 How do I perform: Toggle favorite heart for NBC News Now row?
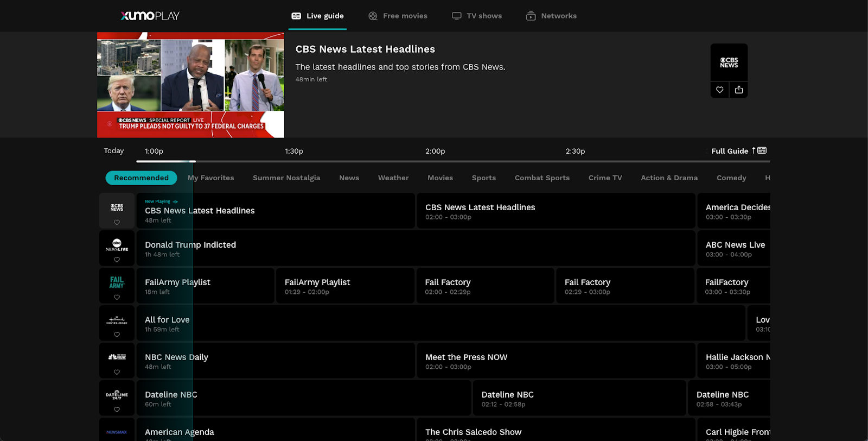coord(117,372)
